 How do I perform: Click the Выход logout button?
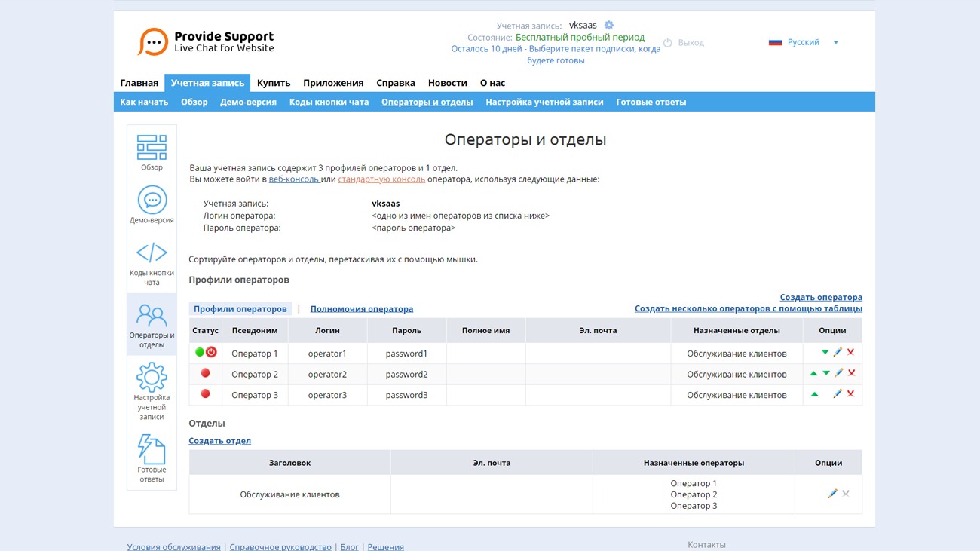(x=684, y=43)
